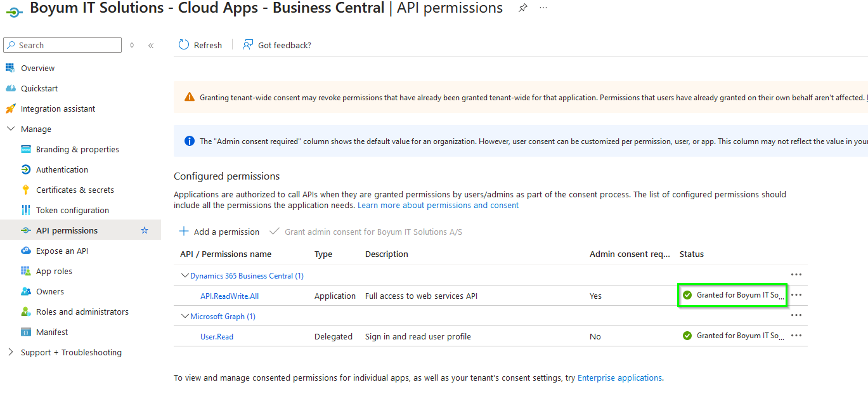The width and height of the screenshot is (868, 394).
Task: Follow the Enterprise applications link
Action: tap(620, 378)
